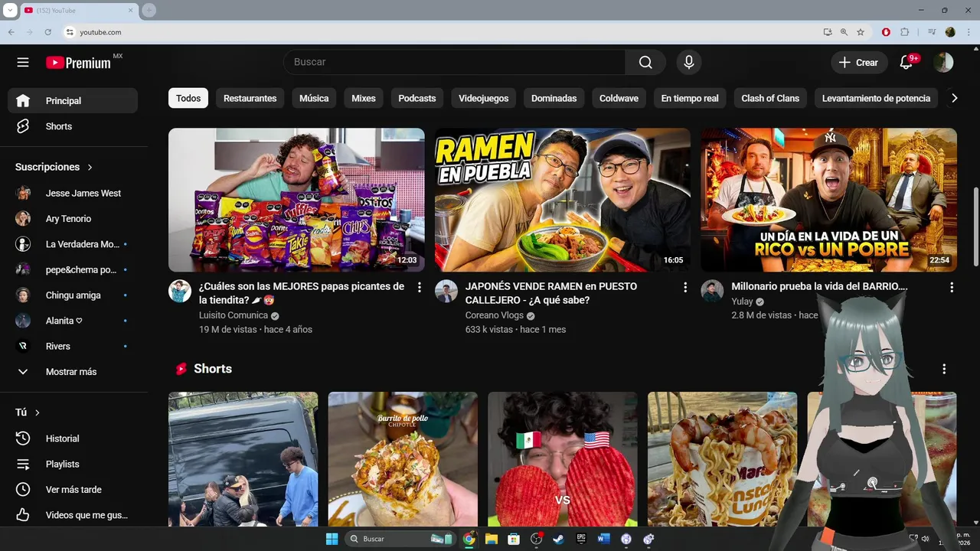Select the Mixes filter chip
Screen dimensions: 980x551
364,98
